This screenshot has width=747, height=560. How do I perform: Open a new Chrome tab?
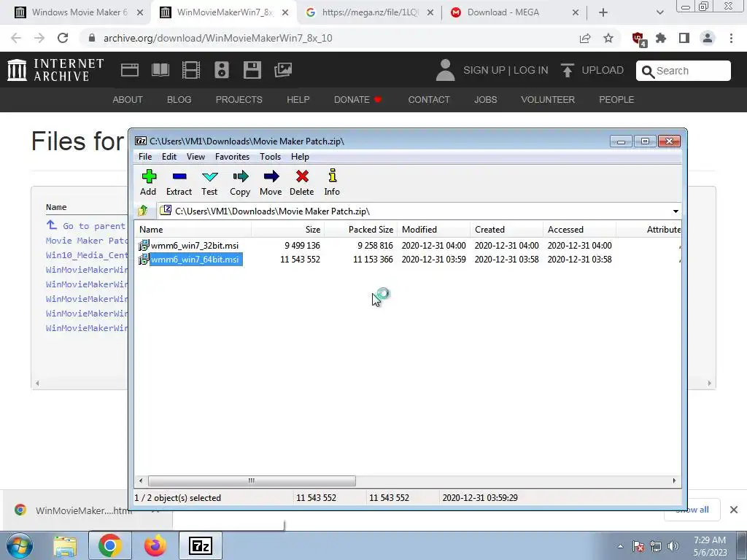[603, 12]
